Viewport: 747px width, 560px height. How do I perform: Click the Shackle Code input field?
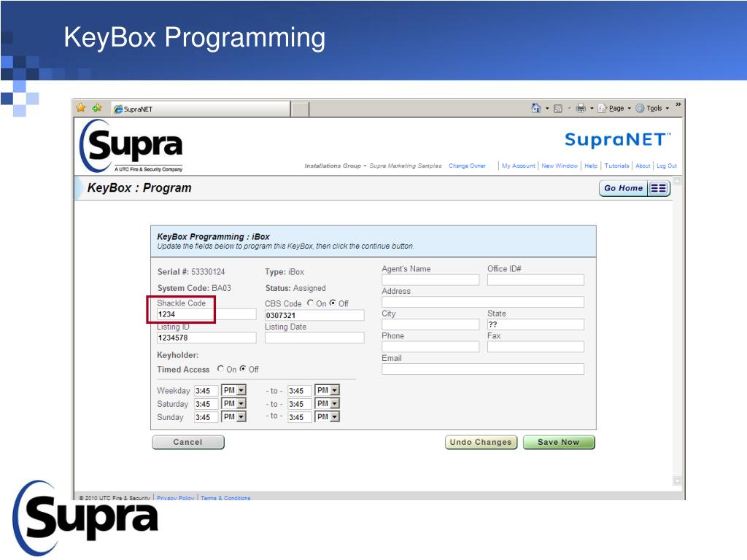coord(206,314)
